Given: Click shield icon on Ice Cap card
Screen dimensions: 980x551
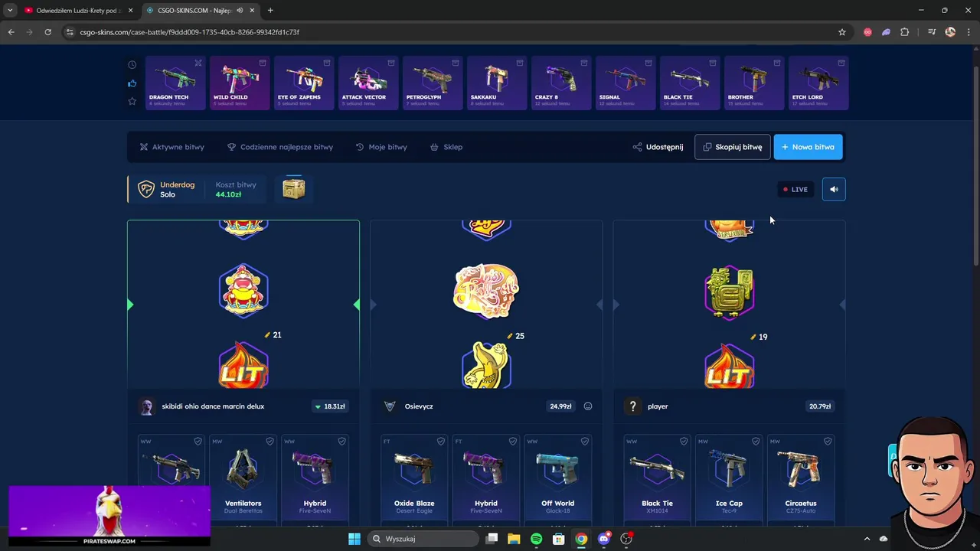Looking at the screenshot, I should pos(756,442).
